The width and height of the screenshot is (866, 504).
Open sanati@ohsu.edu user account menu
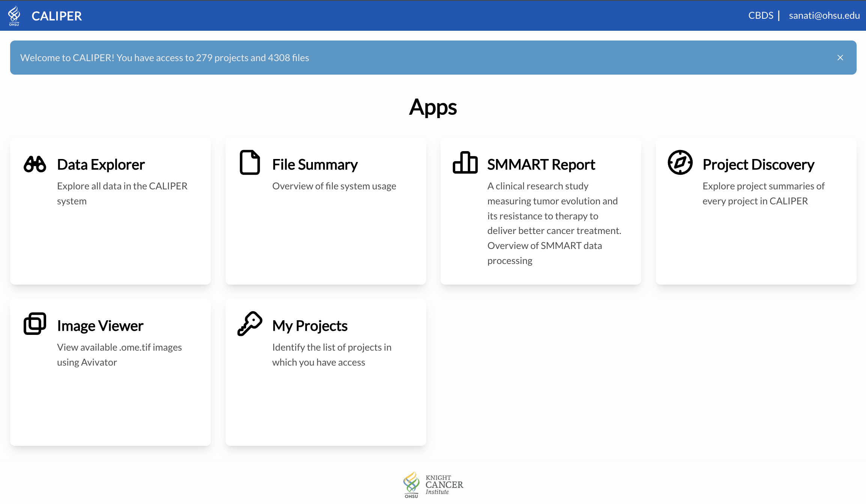pyautogui.click(x=824, y=15)
